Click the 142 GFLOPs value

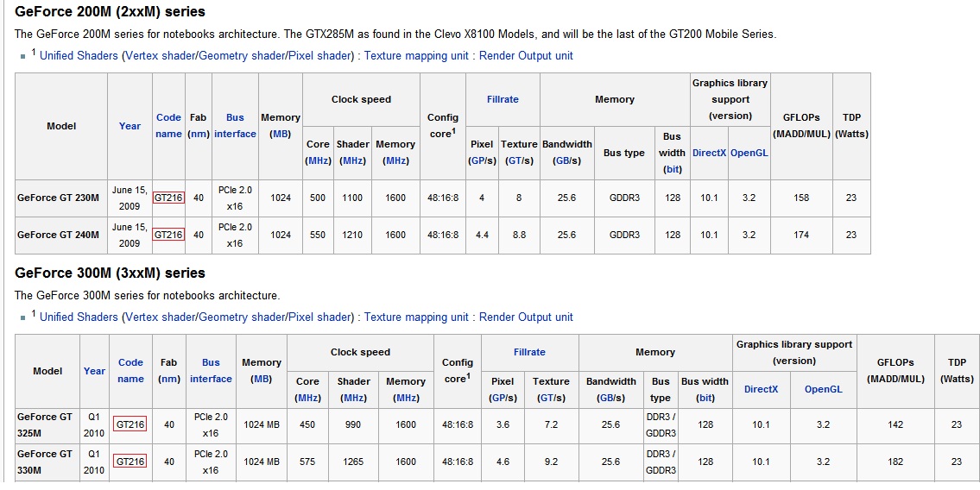pos(895,425)
